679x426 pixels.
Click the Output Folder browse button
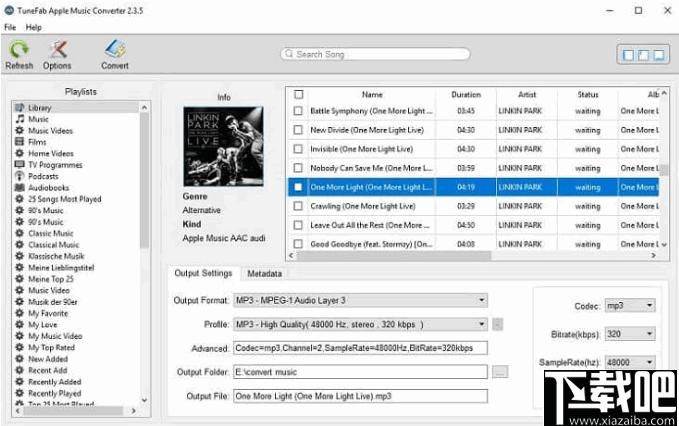[500, 371]
